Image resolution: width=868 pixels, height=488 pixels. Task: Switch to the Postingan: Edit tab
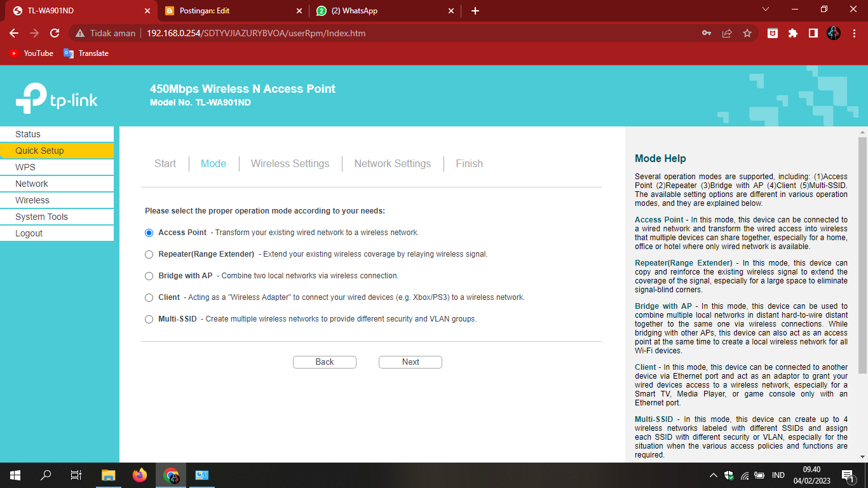tap(233, 11)
